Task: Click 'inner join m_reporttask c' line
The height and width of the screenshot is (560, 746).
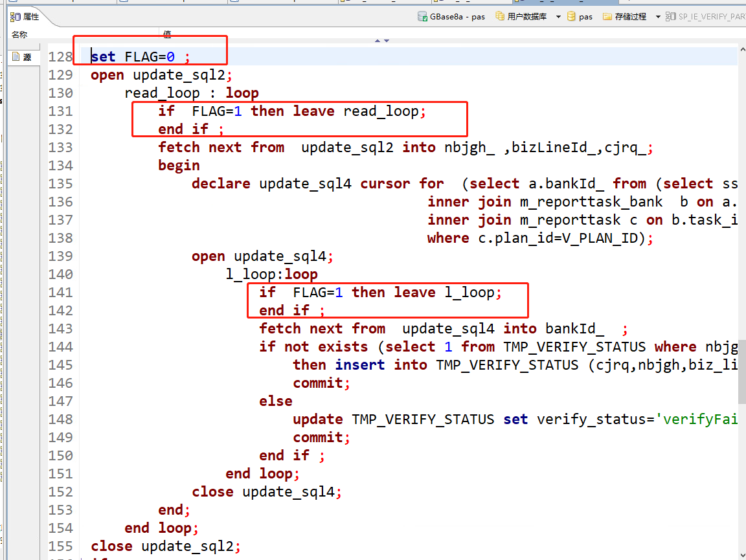Action: pos(582,220)
